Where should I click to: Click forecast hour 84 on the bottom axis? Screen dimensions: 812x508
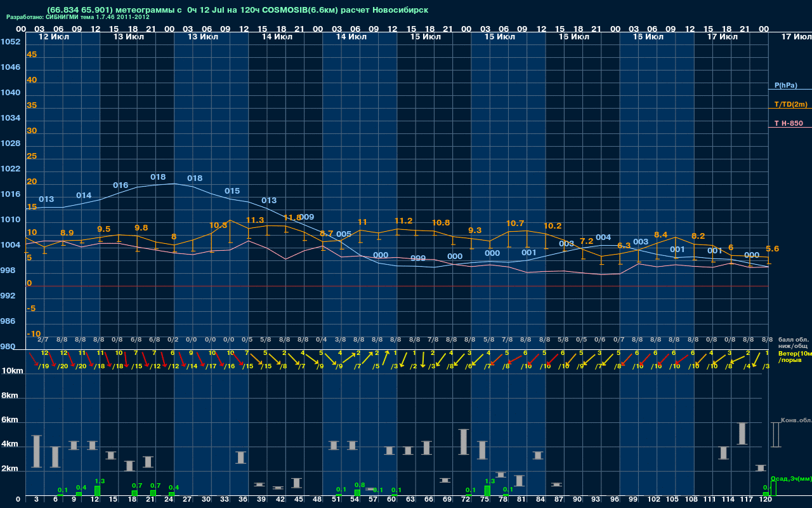540,500
